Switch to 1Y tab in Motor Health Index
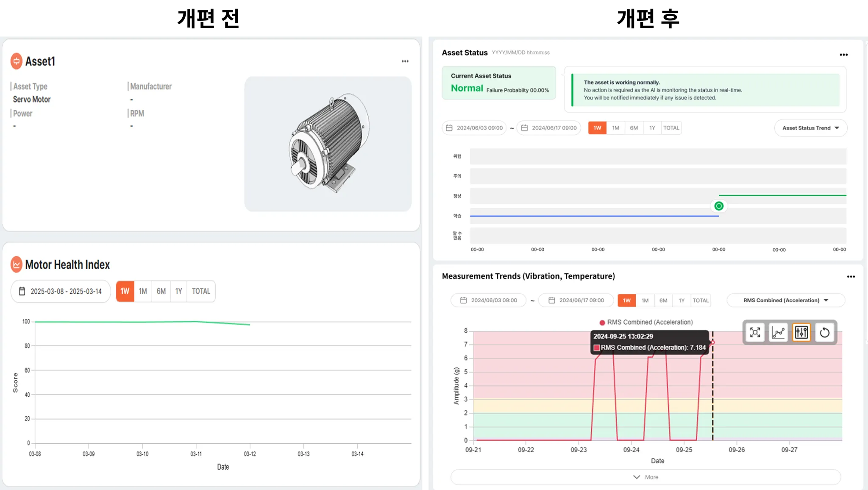868x490 pixels. 178,291
